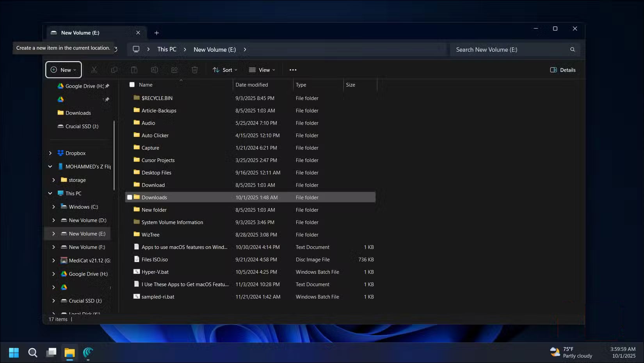The height and width of the screenshot is (363, 644).
Task: Click the Delete trash can icon
Action: [195, 70]
